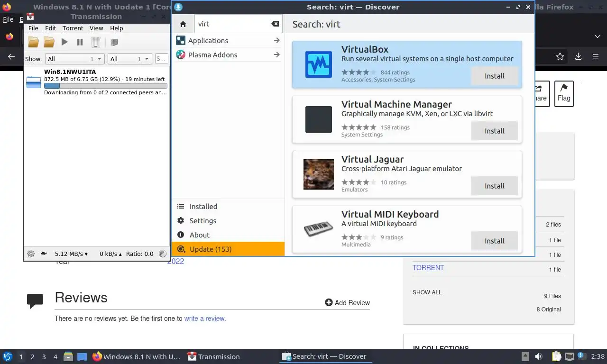Click Flag button on archive page
Viewport: 607px width, 364px height.
[564, 93]
